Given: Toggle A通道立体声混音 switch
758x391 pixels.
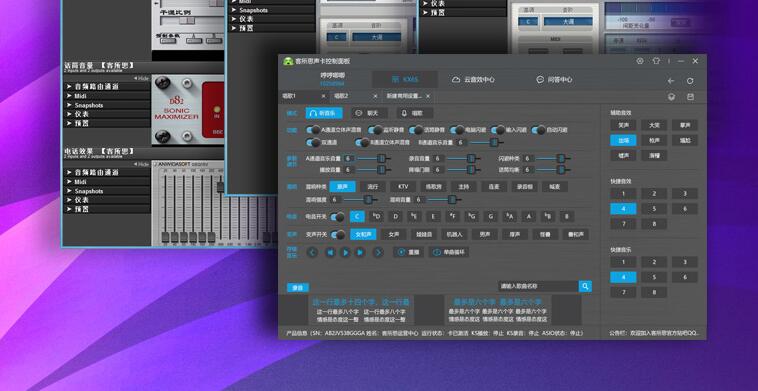Looking at the screenshot, I should (x=313, y=130).
